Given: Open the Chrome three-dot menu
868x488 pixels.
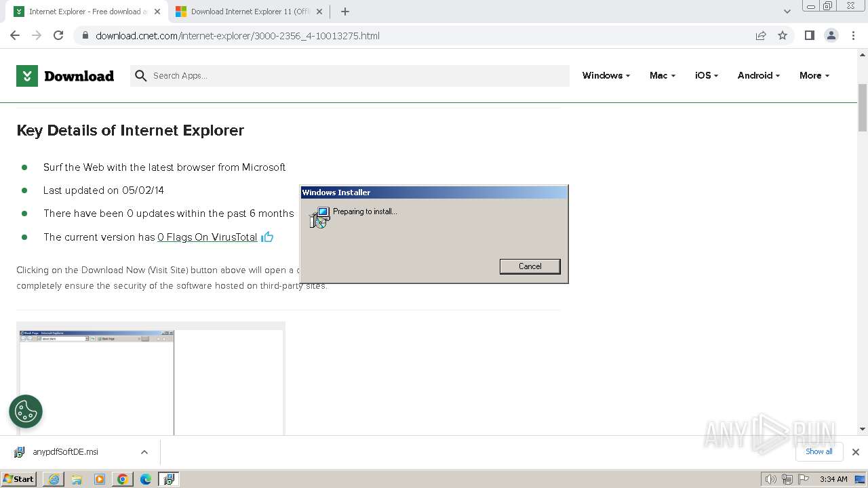Looking at the screenshot, I should (x=854, y=35).
